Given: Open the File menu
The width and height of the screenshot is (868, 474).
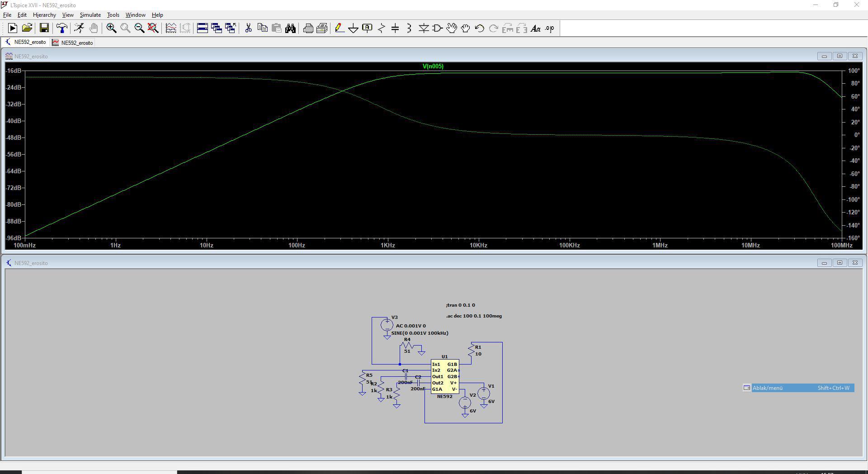Looking at the screenshot, I should [7, 15].
